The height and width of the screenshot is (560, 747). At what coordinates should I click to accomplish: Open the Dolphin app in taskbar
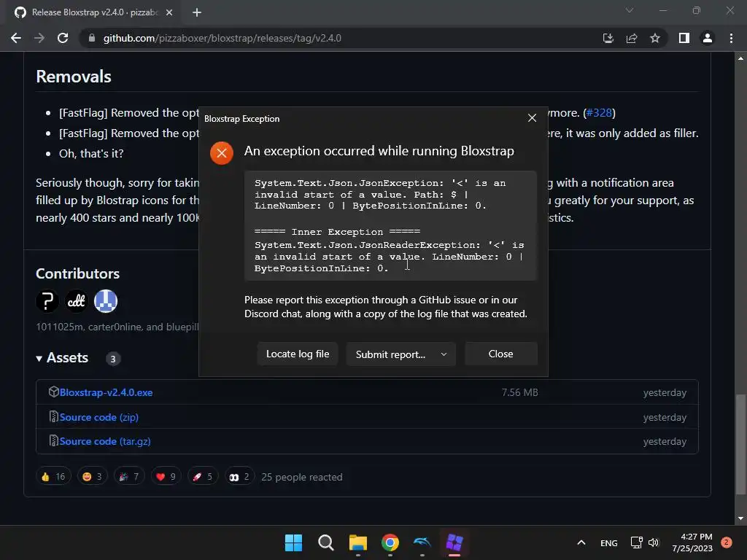tap(422, 542)
